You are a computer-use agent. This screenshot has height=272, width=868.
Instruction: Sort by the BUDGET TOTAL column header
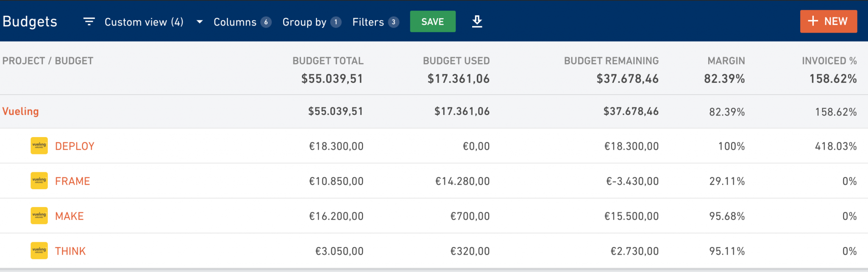click(328, 61)
